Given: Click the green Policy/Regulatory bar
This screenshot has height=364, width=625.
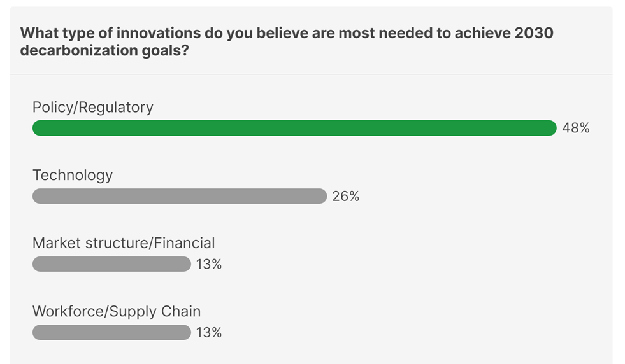Looking at the screenshot, I should 294,128.
